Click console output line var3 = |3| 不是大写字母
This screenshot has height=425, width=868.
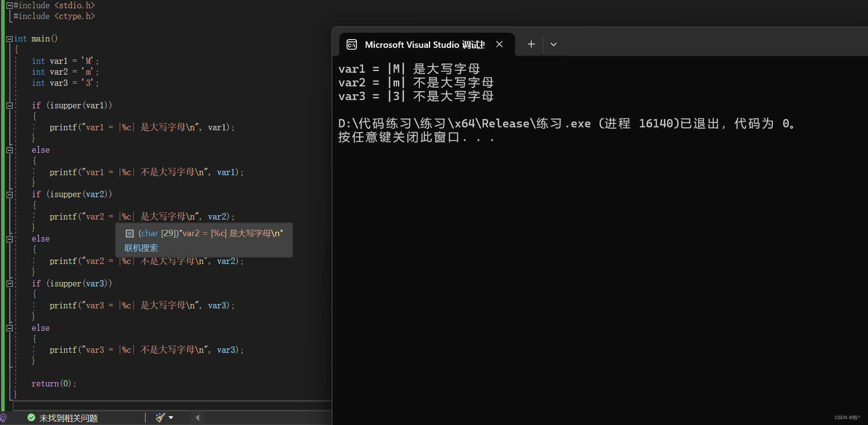pos(416,96)
